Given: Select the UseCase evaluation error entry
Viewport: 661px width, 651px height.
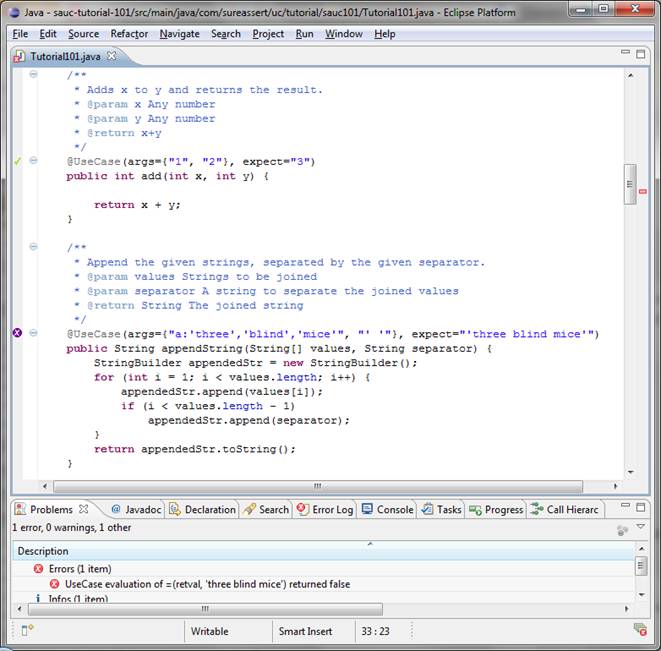Looking at the screenshot, I should [x=207, y=584].
